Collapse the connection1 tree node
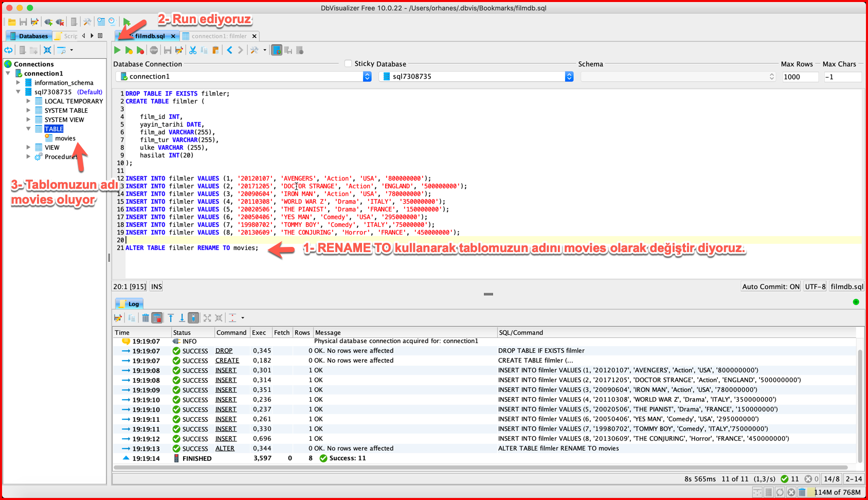The image size is (868, 500). 8,74
